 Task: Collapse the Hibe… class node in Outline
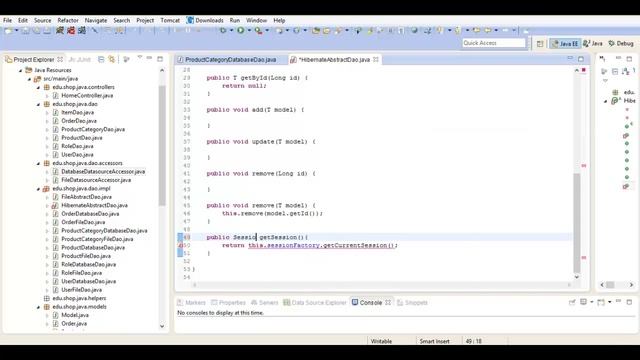[x=606, y=101]
